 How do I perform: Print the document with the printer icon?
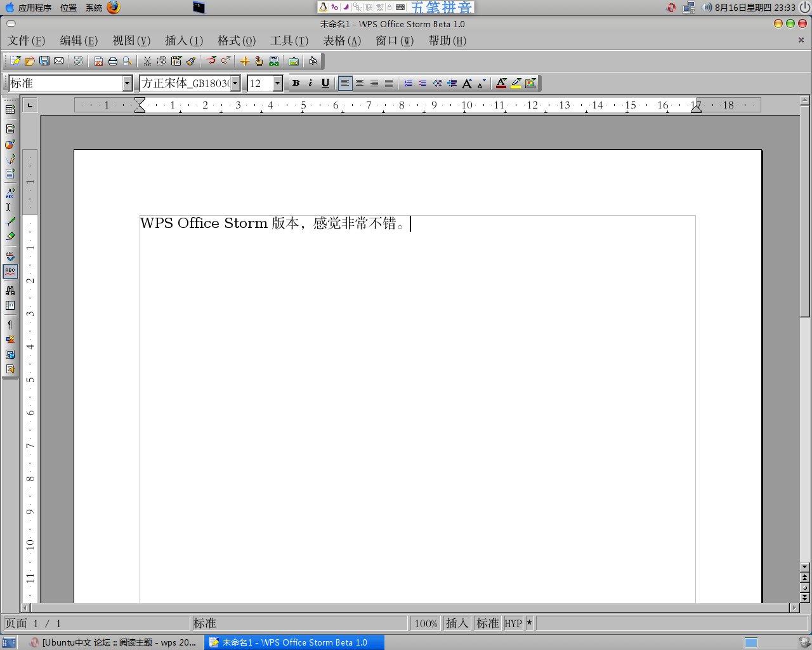(113, 61)
